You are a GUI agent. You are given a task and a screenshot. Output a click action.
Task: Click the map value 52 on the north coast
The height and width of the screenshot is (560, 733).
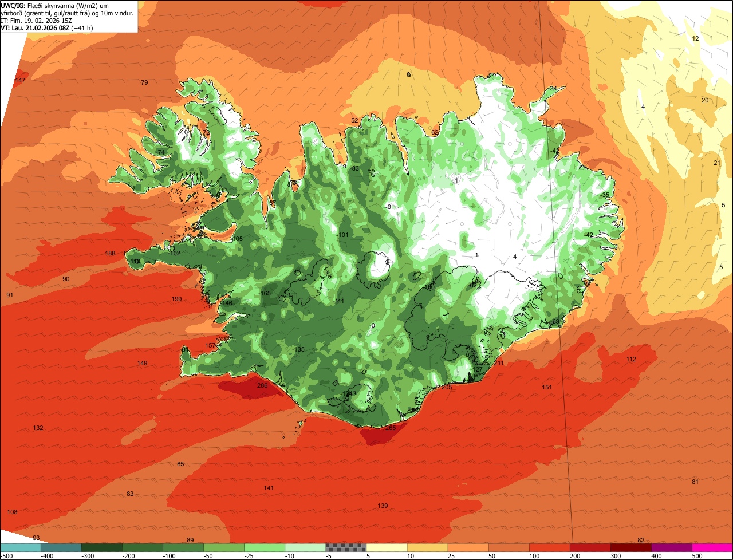click(354, 120)
